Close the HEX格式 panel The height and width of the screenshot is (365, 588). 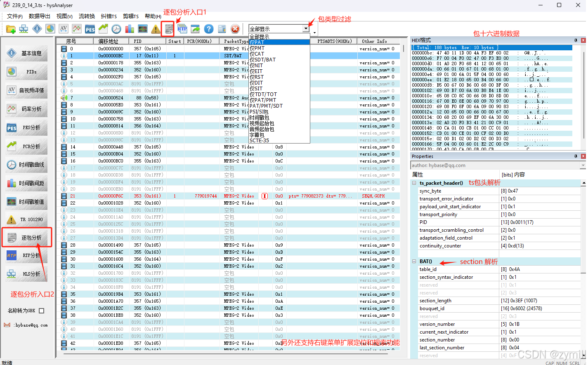tap(583, 40)
